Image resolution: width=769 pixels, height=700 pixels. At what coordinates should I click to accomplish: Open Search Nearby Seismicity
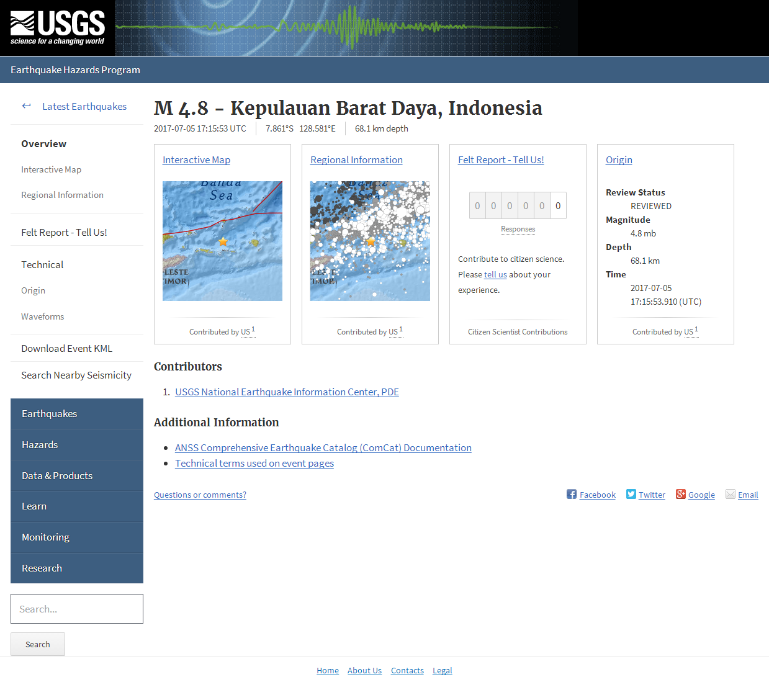[x=76, y=375]
